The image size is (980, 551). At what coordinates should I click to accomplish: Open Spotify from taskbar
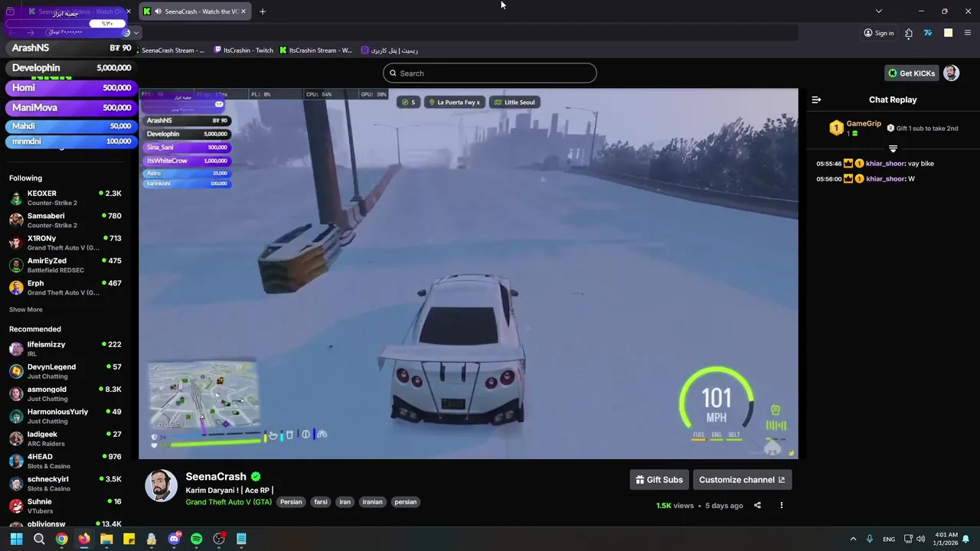coord(197,539)
